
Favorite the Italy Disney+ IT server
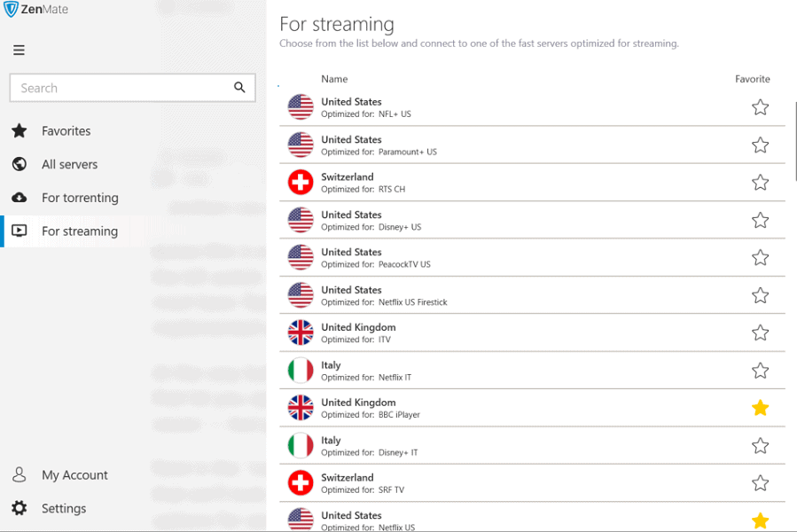click(760, 445)
